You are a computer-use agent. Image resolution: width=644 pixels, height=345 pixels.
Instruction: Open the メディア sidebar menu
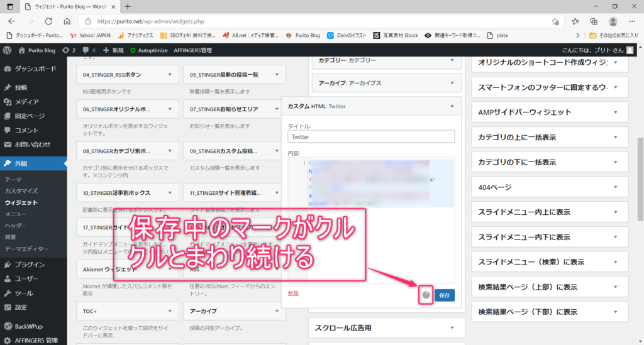click(x=27, y=102)
